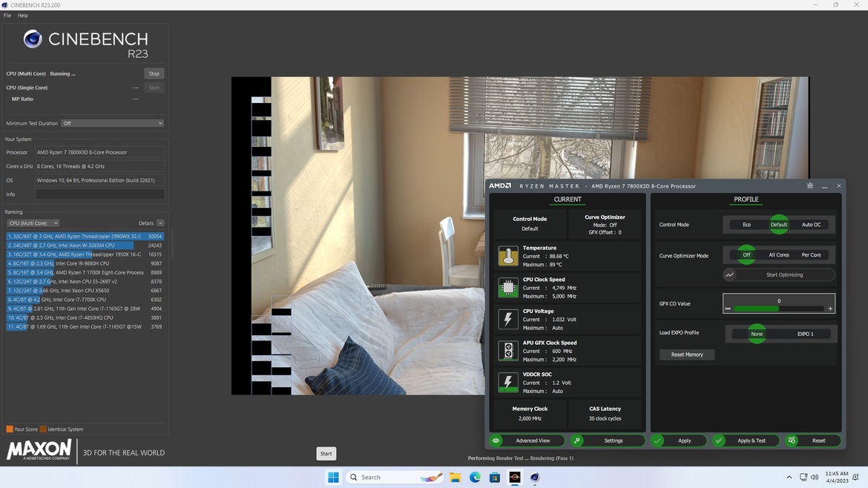Open the Minimum Test Duration dropdown
This screenshot has height=488, width=868.
point(112,123)
